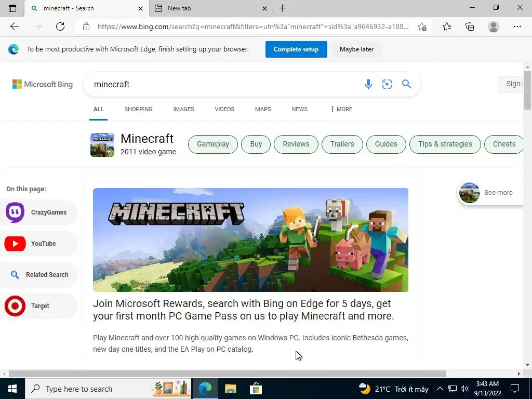The height and width of the screenshot is (399, 532).
Task: Jump to Target section
Action: (x=38, y=306)
